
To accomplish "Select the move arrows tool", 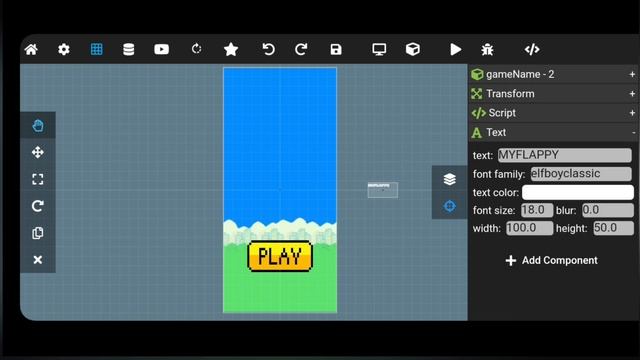I will (38, 152).
